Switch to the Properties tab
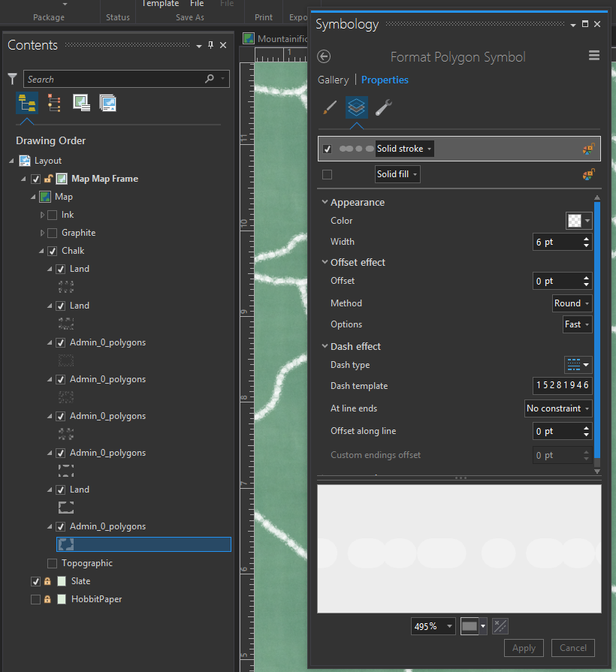The height and width of the screenshot is (672, 616). (x=385, y=80)
